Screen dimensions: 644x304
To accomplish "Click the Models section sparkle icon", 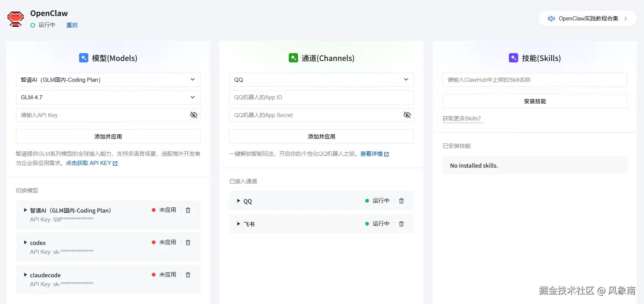I will coord(84,58).
